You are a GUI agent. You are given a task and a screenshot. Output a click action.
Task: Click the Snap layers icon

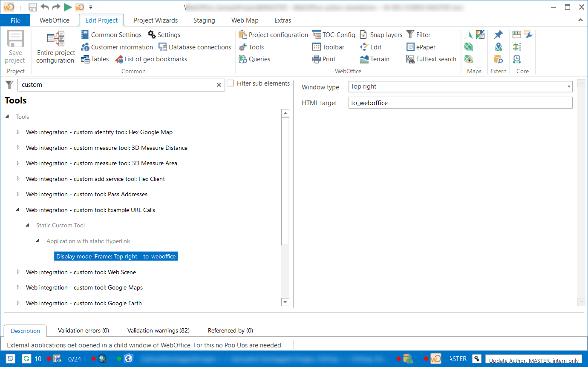363,35
